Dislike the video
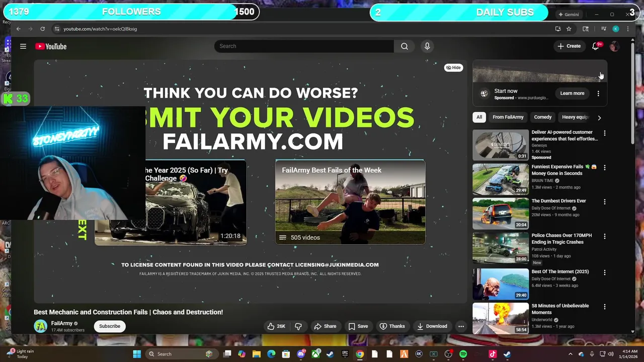644x362 pixels. point(298,326)
